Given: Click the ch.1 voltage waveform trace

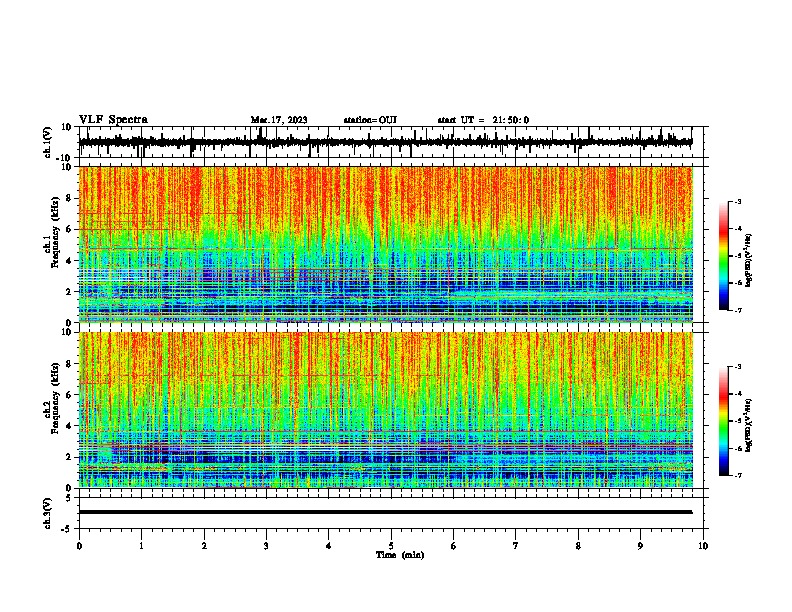Looking at the screenshot, I should (385, 142).
